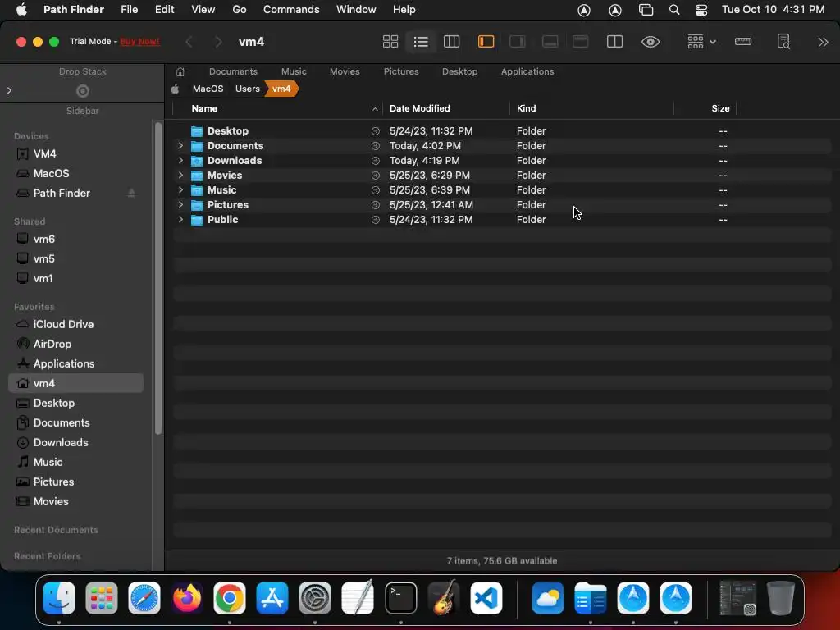Open the Pictures bookmark tab
840x630 pixels.
400,71
